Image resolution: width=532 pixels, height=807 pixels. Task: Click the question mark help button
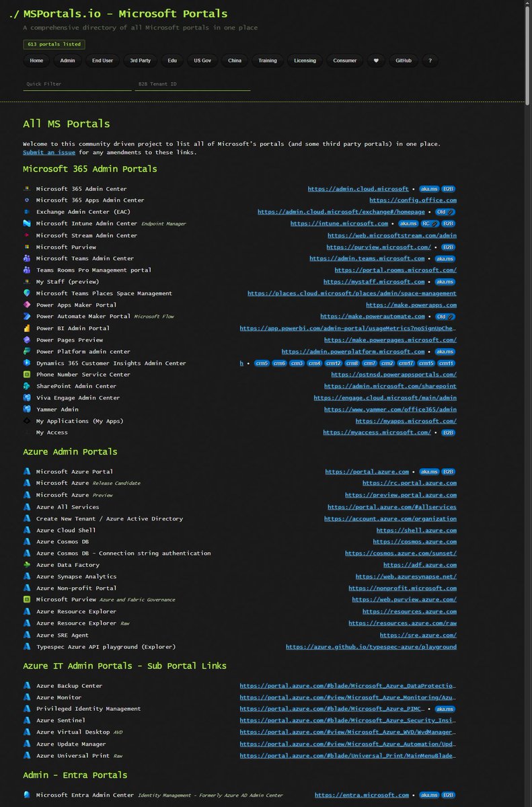tap(430, 61)
